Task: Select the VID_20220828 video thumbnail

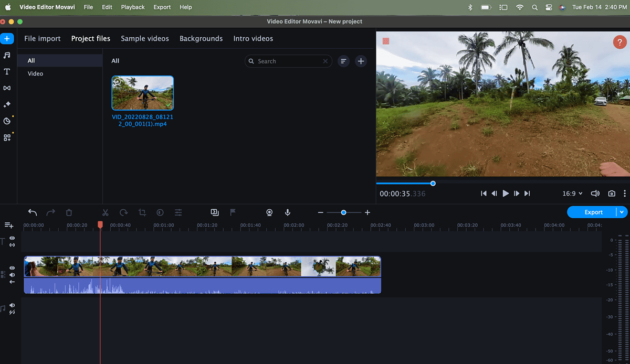Action: pos(142,93)
